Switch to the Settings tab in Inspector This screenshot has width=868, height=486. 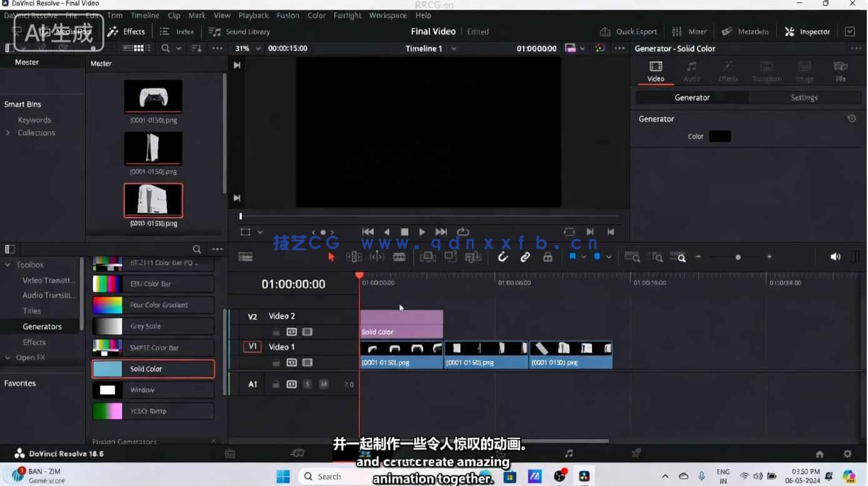(804, 97)
